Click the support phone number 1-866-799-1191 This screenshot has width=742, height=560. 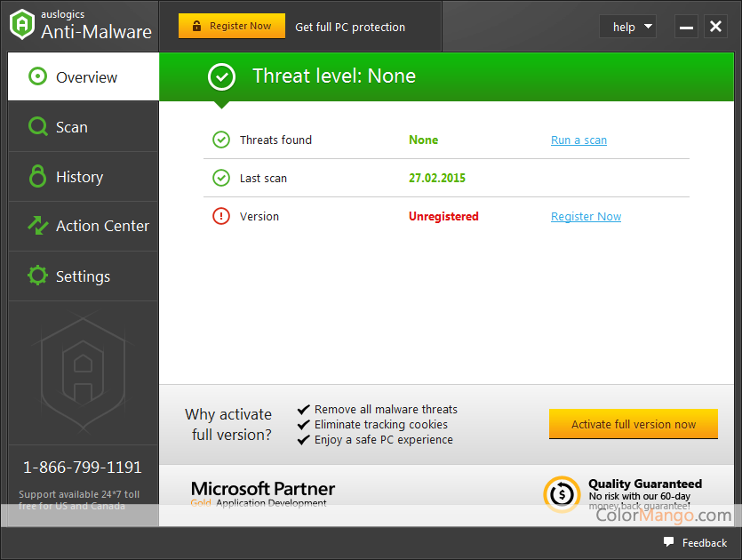pos(83,468)
